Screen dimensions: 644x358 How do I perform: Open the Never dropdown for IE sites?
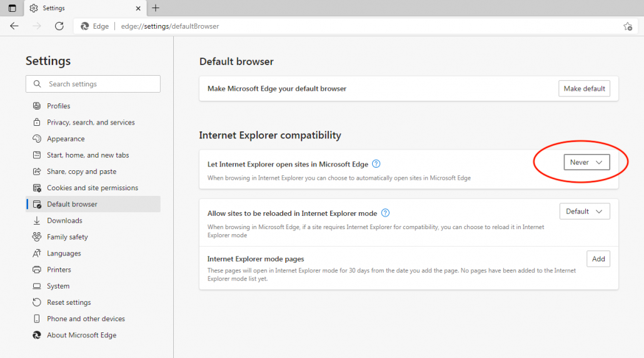coord(586,162)
